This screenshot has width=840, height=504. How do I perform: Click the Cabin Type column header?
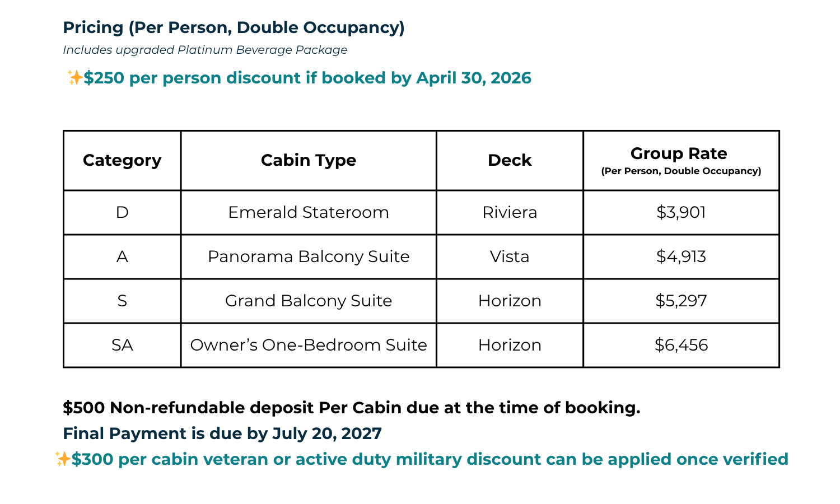[309, 160]
